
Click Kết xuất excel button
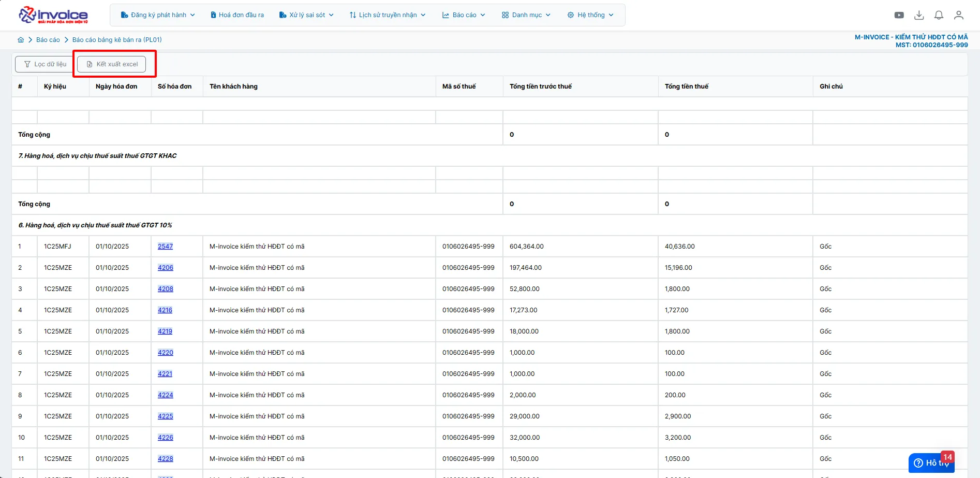[x=111, y=64]
